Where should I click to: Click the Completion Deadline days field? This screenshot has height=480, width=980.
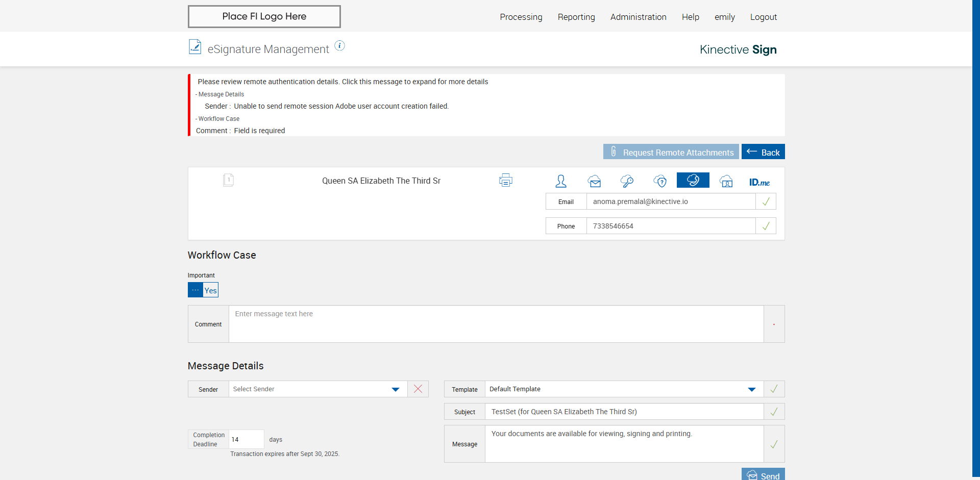246,439
